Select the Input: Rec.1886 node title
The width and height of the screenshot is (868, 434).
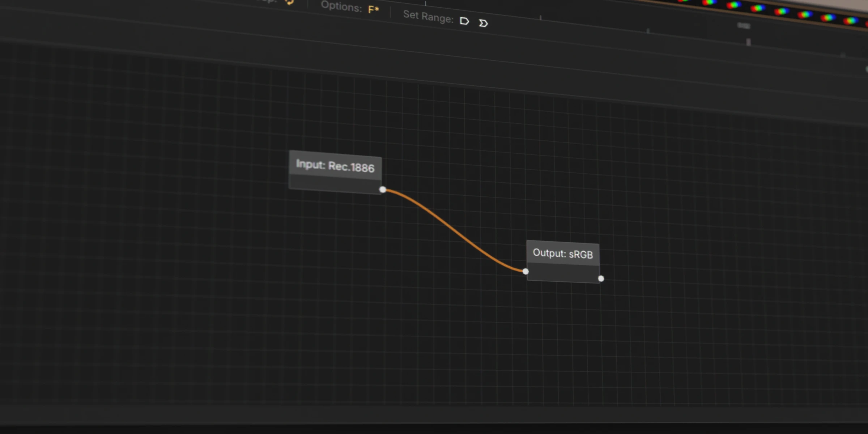335,166
